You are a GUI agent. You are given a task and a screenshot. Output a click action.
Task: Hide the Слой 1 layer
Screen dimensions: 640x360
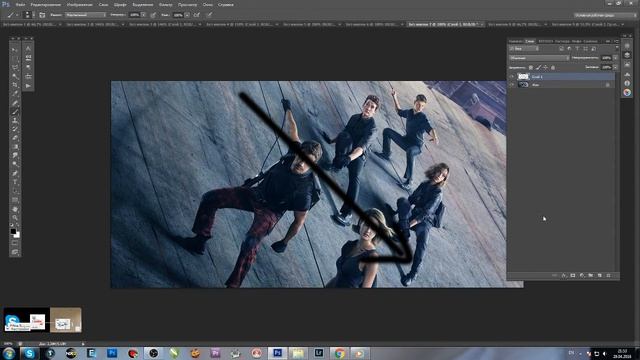point(512,76)
